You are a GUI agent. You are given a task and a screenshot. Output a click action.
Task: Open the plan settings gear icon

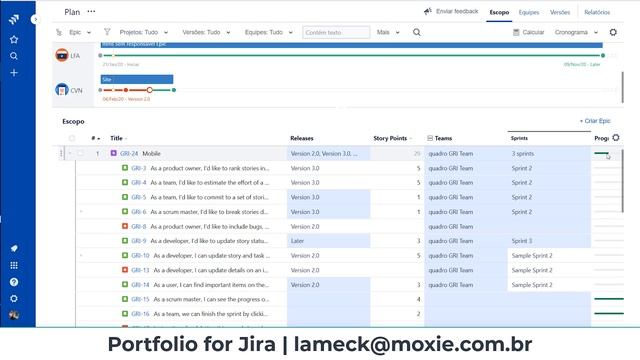613,32
